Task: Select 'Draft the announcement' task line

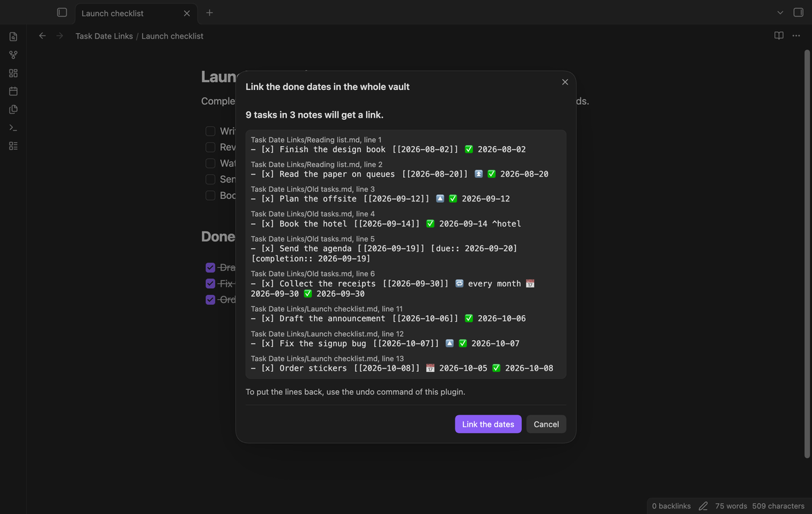Action: 388,319
